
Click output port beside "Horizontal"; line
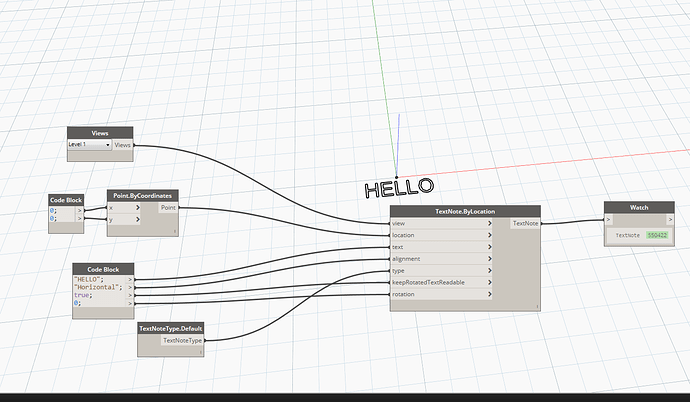point(130,287)
